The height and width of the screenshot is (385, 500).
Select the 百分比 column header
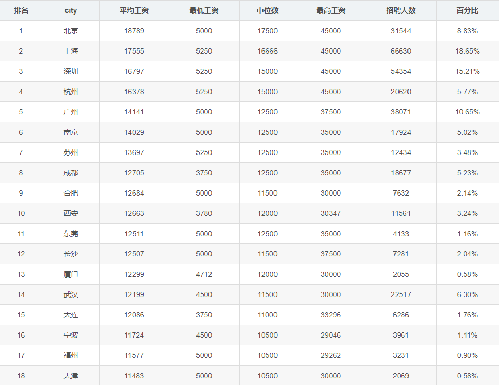coord(467,11)
